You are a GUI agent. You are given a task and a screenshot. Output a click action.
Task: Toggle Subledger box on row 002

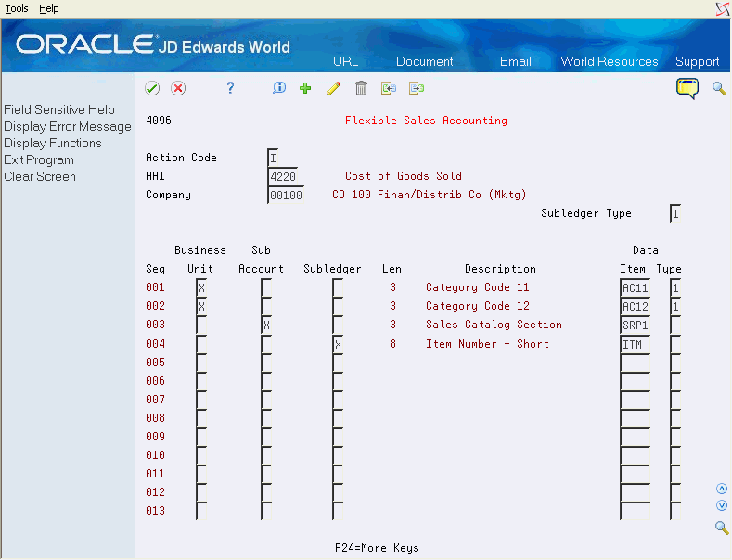pos(338,306)
